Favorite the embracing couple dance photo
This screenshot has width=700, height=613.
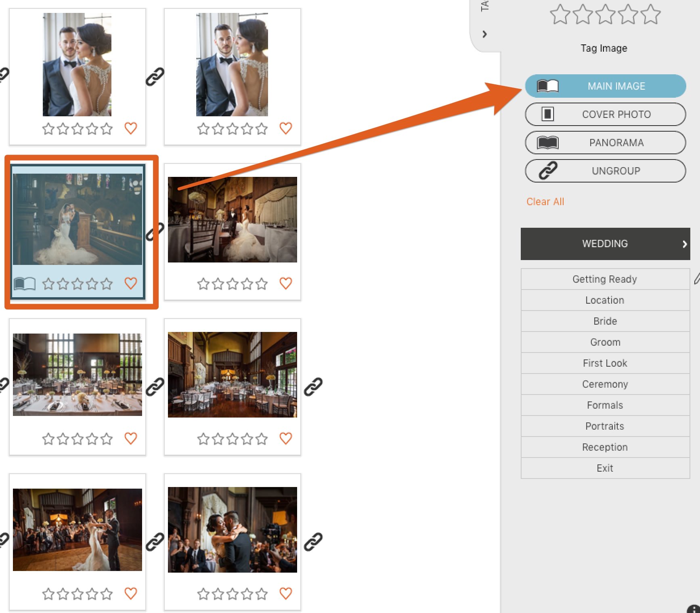click(286, 594)
